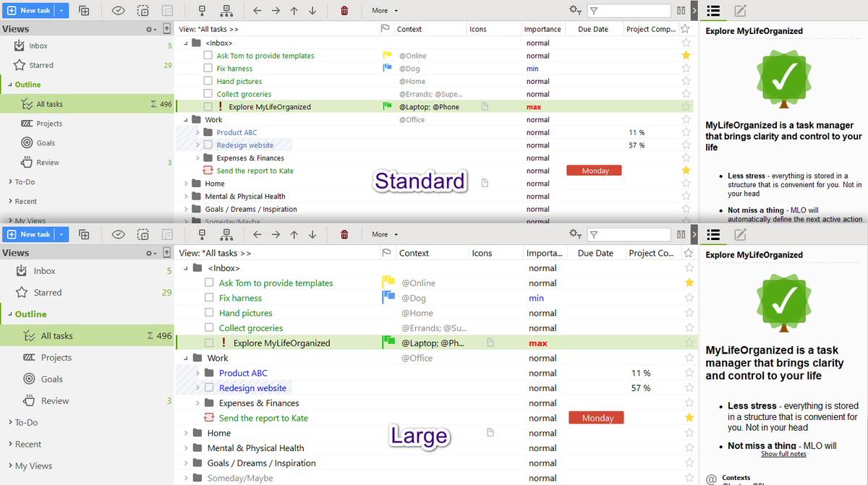Click single-node add task icon in Large toolbar

pyautogui.click(x=202, y=234)
